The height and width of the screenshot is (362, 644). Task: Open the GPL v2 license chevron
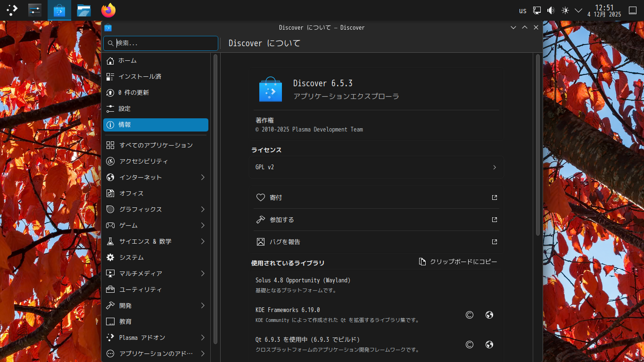[495, 167]
